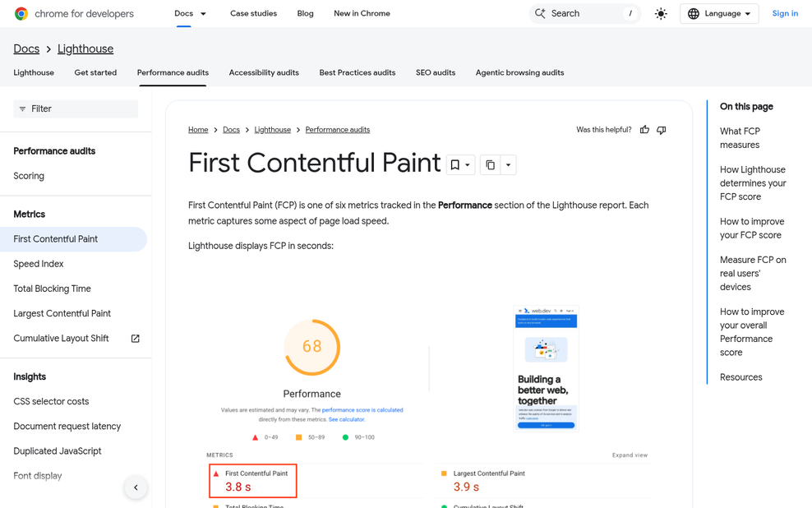Click the bookmark icon beside page title

(454, 164)
